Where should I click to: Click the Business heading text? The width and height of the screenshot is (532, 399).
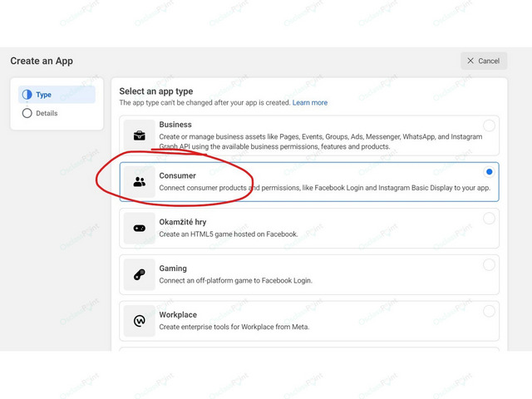coord(175,125)
